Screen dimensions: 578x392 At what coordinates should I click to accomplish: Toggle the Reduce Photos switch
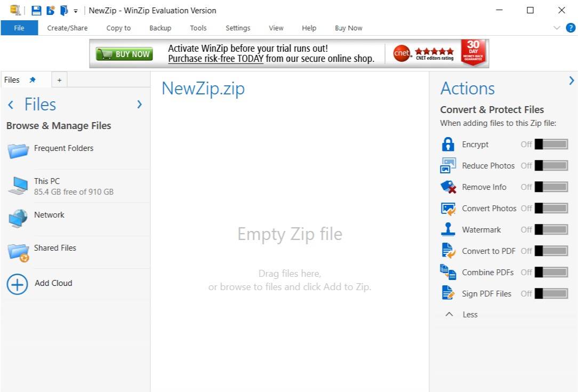coord(551,165)
